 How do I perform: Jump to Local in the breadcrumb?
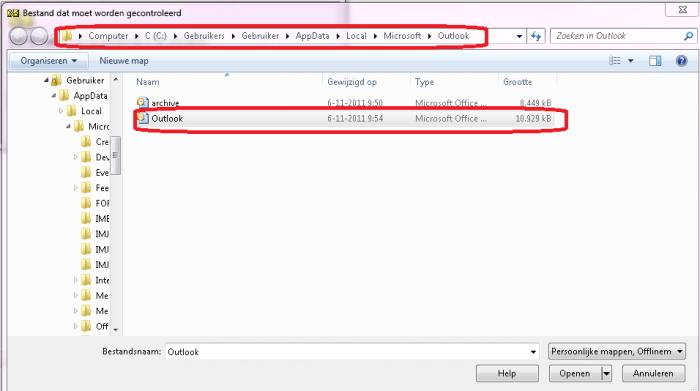pos(356,36)
